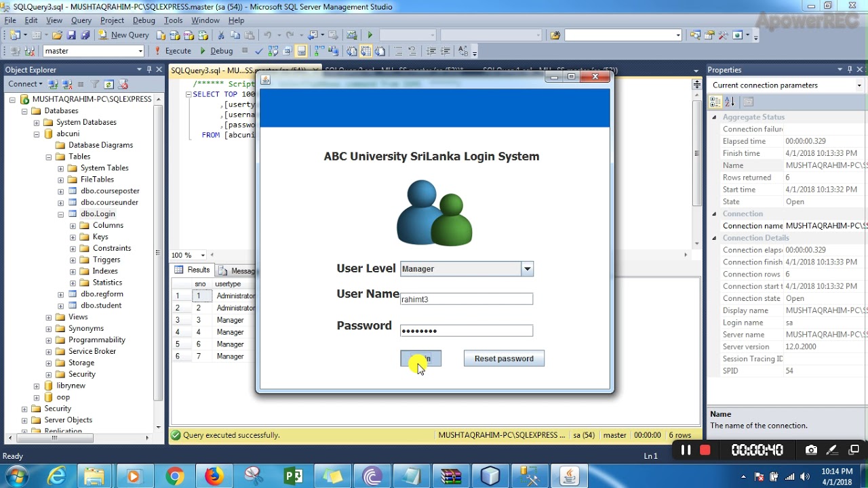Open the zoom 100 % dropdown in editor
Viewport: 868px width, 488px height.
point(203,256)
